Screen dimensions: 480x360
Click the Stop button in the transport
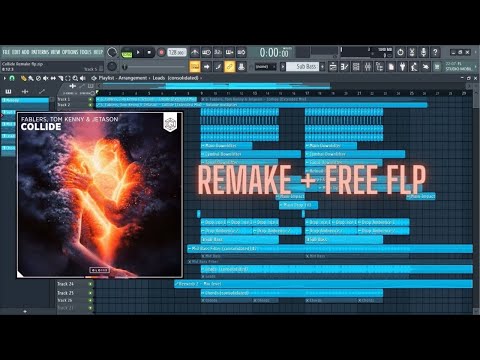click(149, 52)
